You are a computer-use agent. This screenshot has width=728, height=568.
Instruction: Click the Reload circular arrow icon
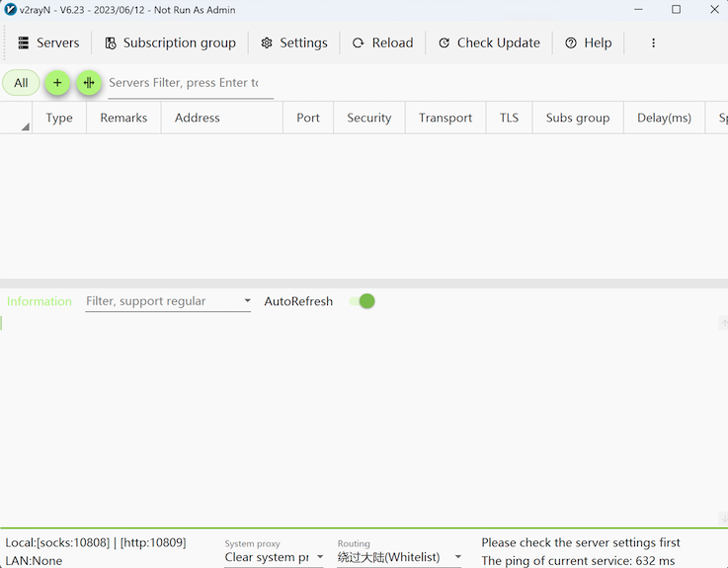(x=358, y=43)
